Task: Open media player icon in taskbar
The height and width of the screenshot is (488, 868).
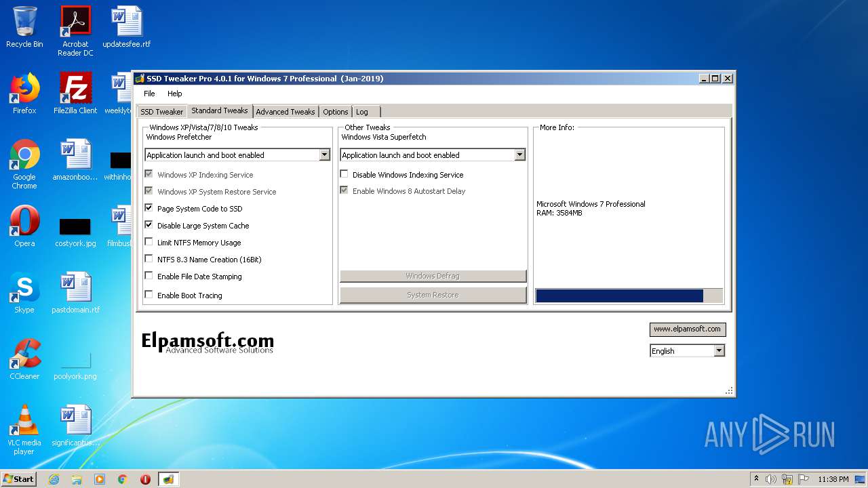Action: [100, 479]
